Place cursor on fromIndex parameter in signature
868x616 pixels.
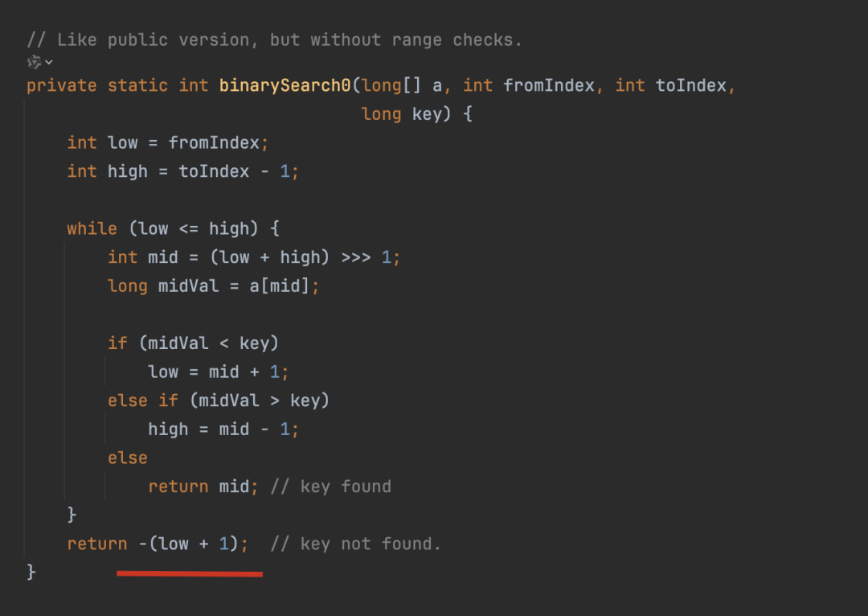tap(548, 85)
